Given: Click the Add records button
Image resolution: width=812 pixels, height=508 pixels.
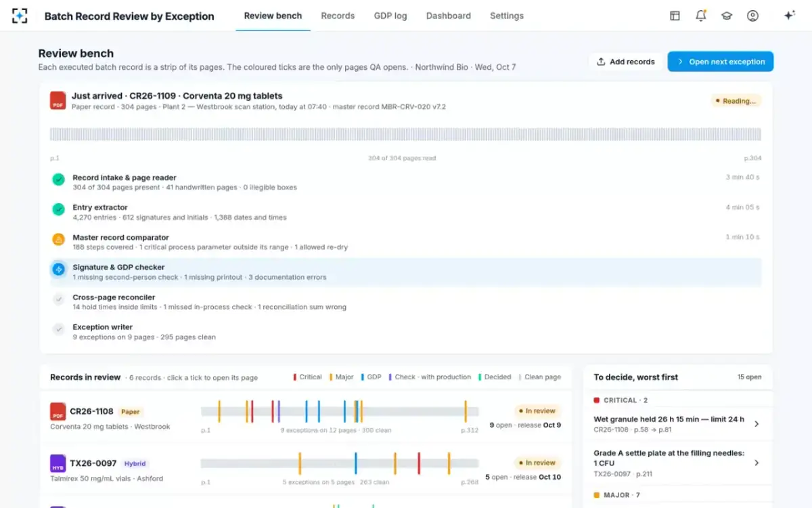Looking at the screenshot, I should coord(626,62).
